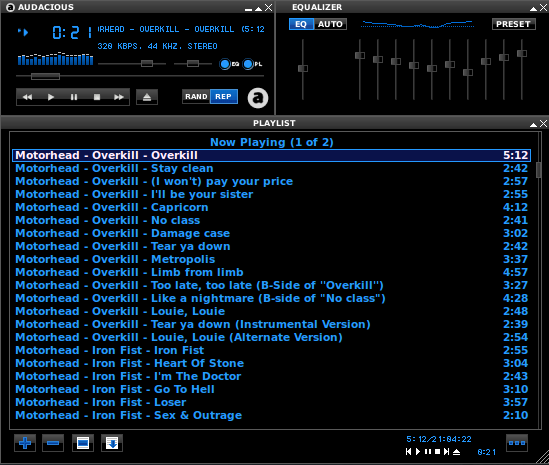
Task: Select track Overkill - Damage case
Action: [271, 233]
